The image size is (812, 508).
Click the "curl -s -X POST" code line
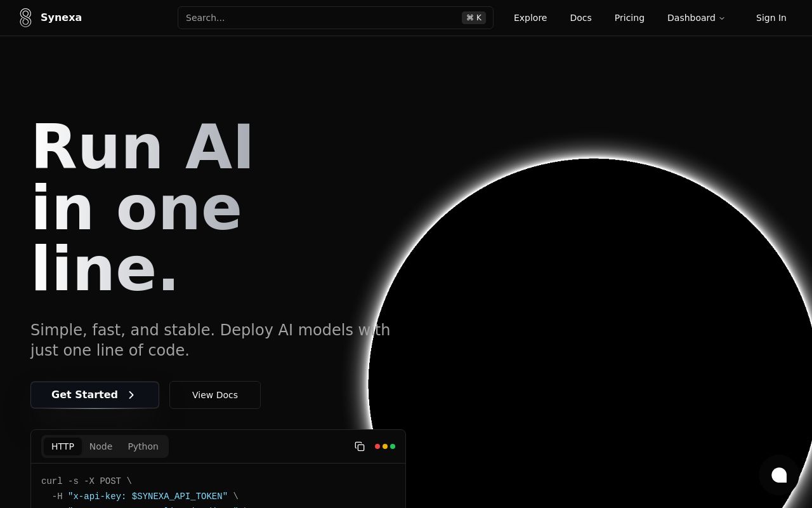[86, 481]
